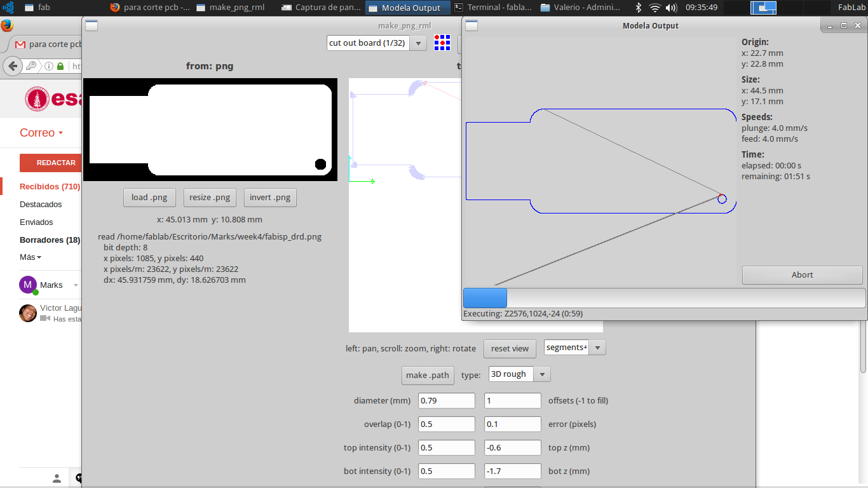Image resolution: width=868 pixels, height=488 pixels.
Task: Click the blue and red grid icon
Action: point(442,43)
